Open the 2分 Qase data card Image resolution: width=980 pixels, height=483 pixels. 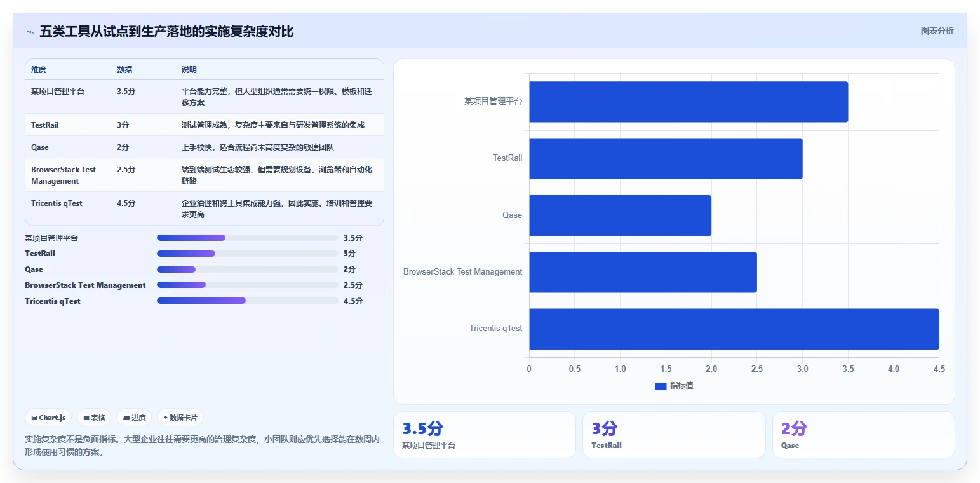point(864,435)
